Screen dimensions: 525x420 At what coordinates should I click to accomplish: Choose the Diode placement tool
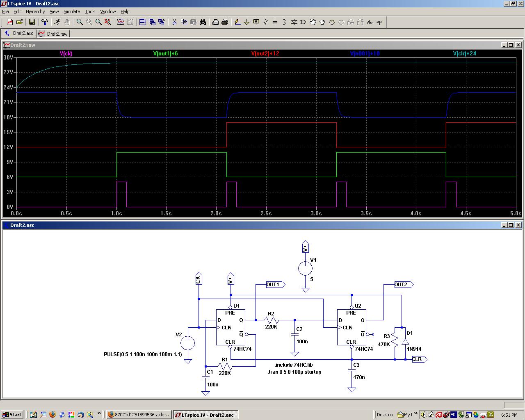point(294,22)
